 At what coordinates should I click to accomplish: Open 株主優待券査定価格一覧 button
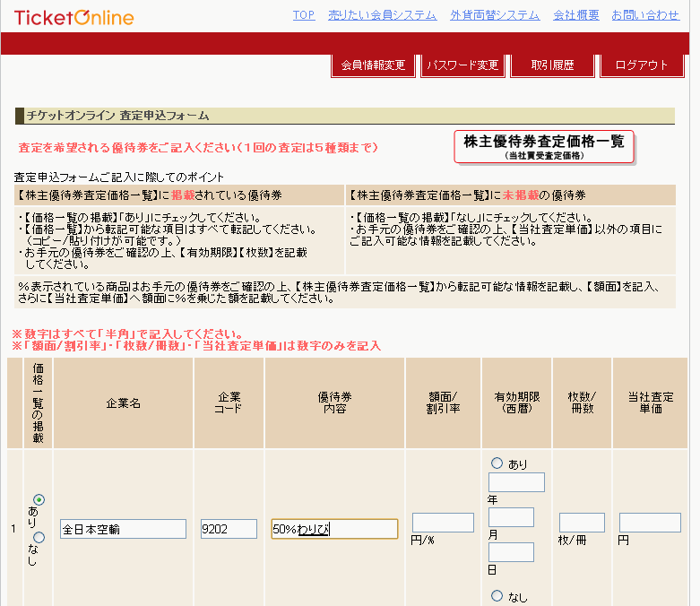[544, 146]
